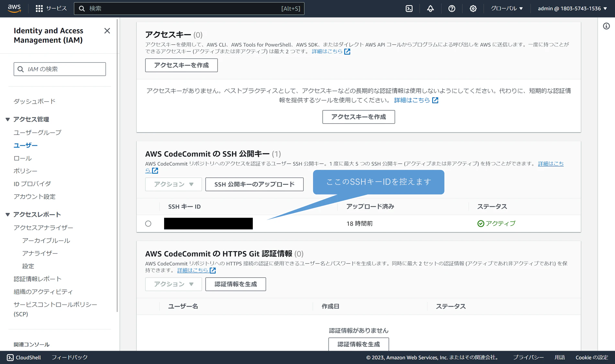Image resolution: width=615 pixels, height=364 pixels.
Task: Open サービスコントロールポリシー (SCP)
Action: point(55,309)
